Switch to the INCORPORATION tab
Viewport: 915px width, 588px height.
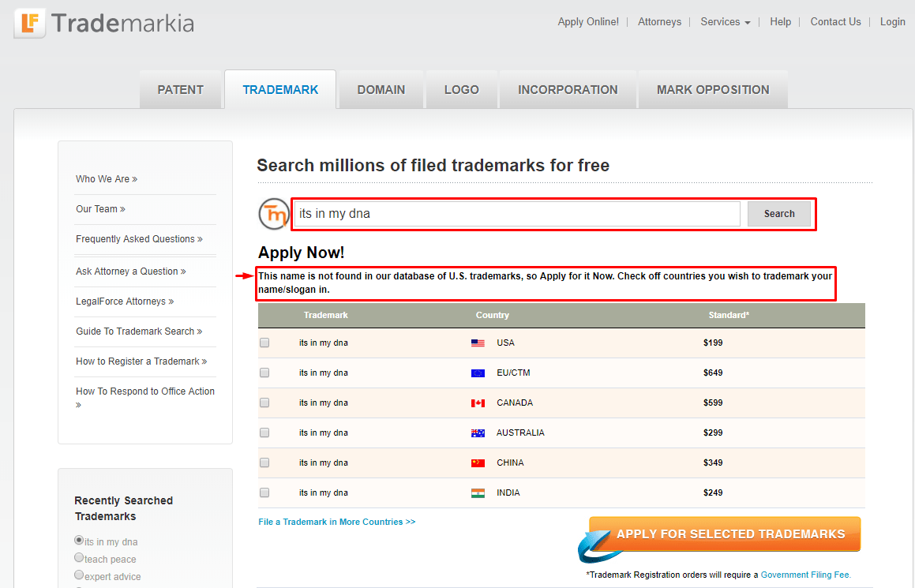click(x=568, y=90)
